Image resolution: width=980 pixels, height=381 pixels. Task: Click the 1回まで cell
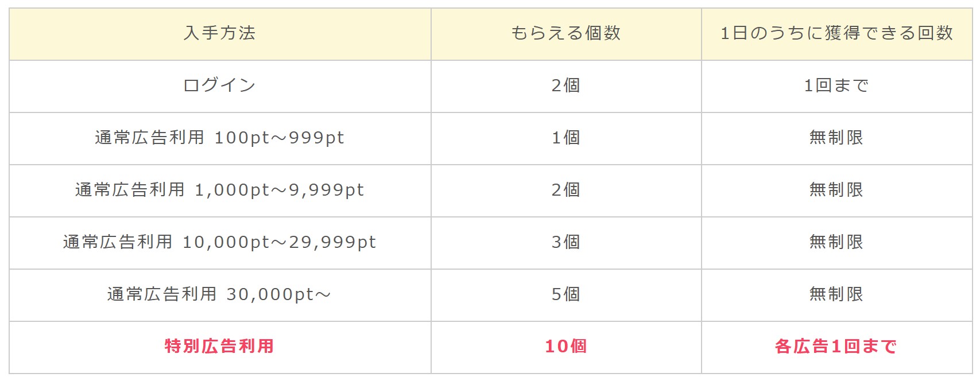[836, 85]
